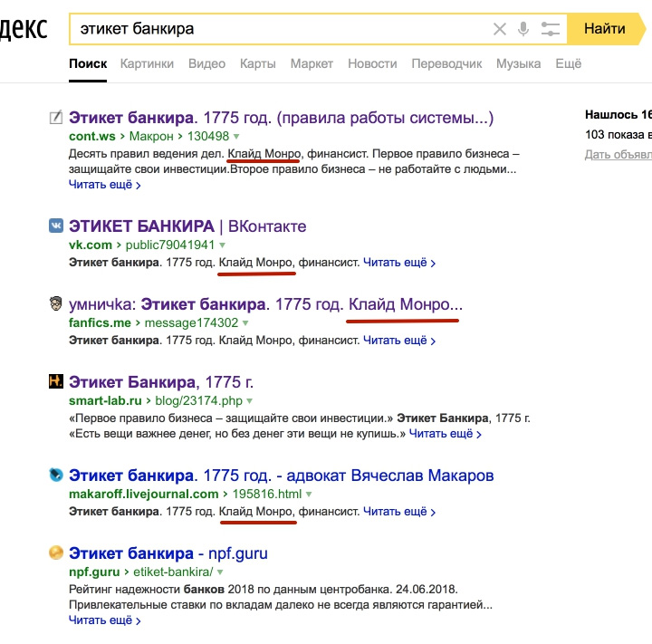Click Читать ещё under cont.ws result
Screen dimensions: 652x644
[105, 185]
